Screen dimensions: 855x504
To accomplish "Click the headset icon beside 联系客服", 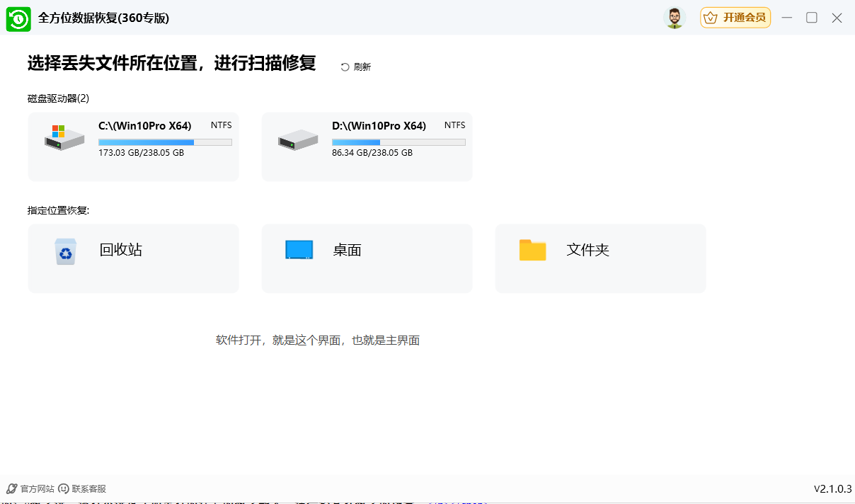I will 64,488.
